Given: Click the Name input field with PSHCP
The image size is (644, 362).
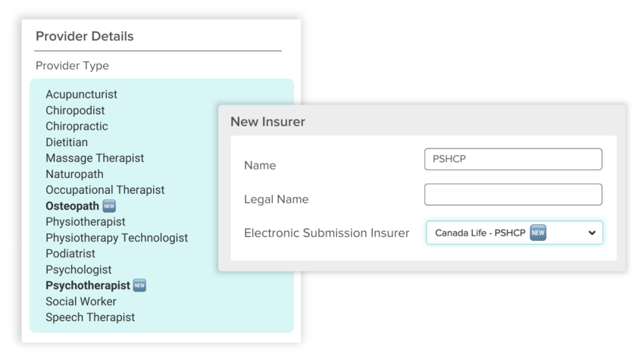Looking at the screenshot, I should 513,159.
